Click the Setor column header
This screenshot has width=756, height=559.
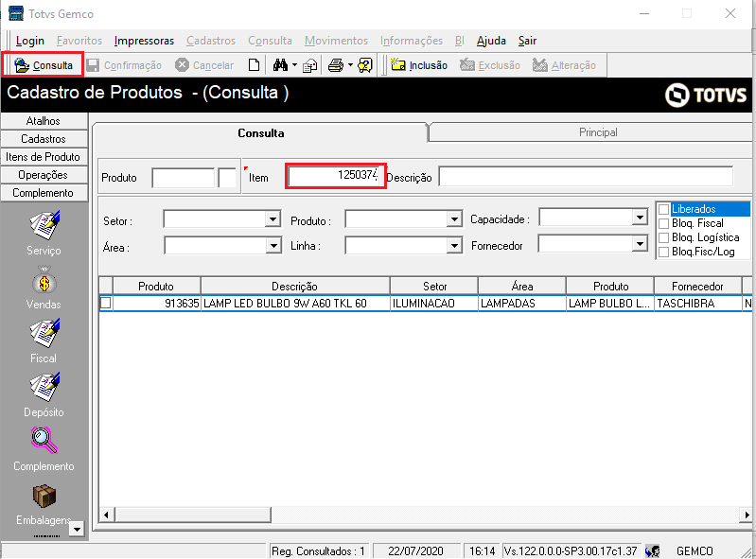coord(434,287)
